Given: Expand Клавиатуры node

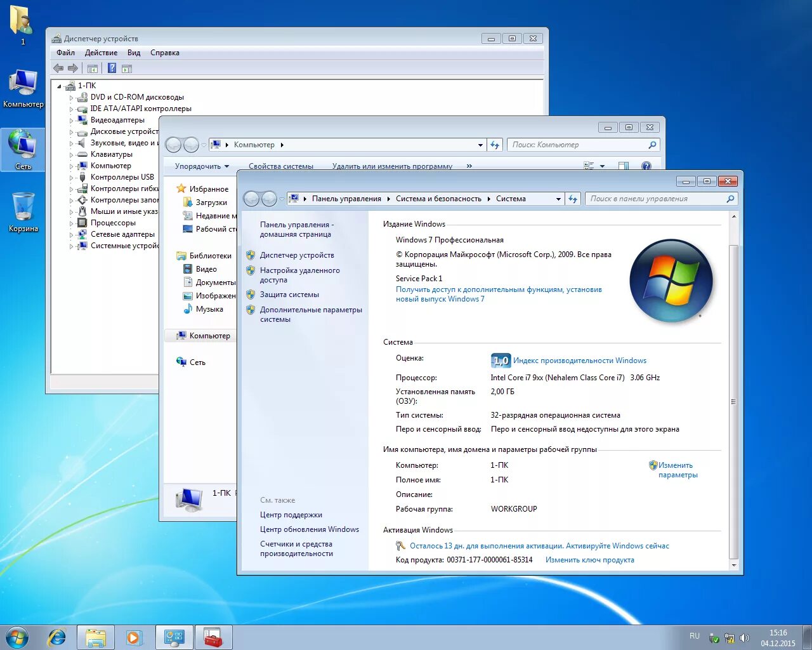Looking at the screenshot, I should 71,155.
